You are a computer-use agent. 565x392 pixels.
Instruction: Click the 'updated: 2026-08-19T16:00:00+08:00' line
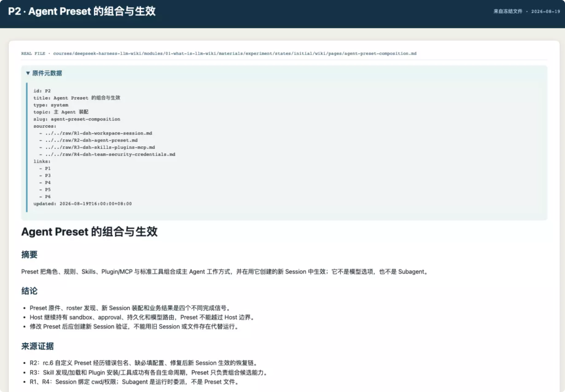pyautogui.click(x=82, y=204)
